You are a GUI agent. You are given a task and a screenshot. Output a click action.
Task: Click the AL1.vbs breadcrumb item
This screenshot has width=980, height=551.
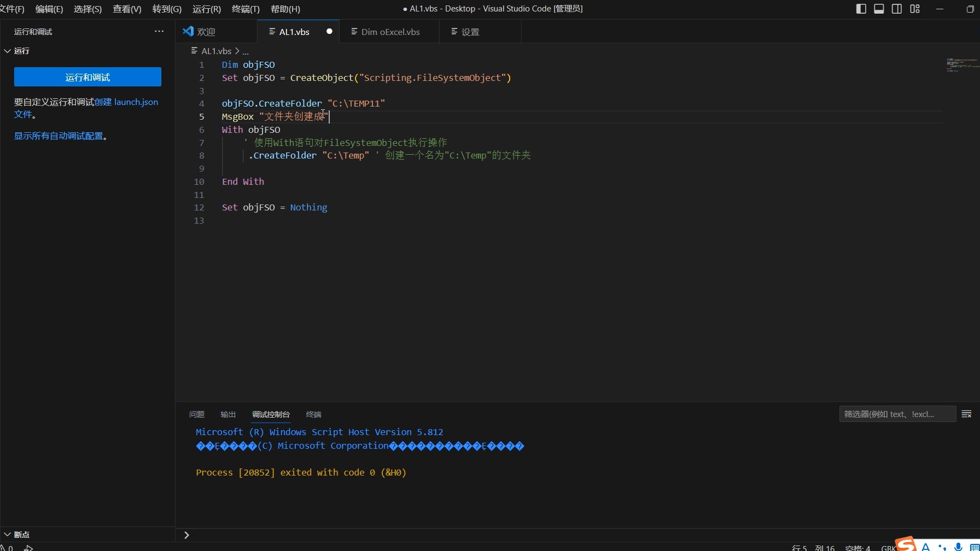[216, 51]
